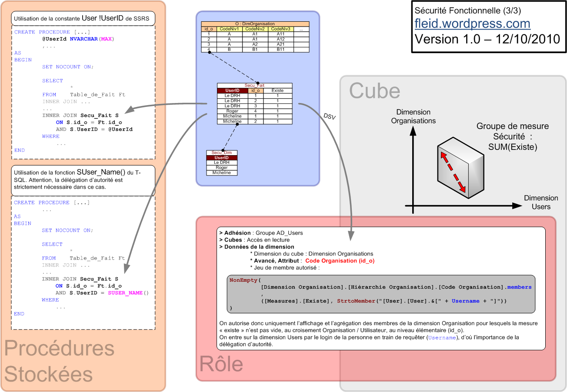The height and width of the screenshot is (392, 567).
Task: Select the O : DimOrganisation table title
Action: (x=255, y=24)
